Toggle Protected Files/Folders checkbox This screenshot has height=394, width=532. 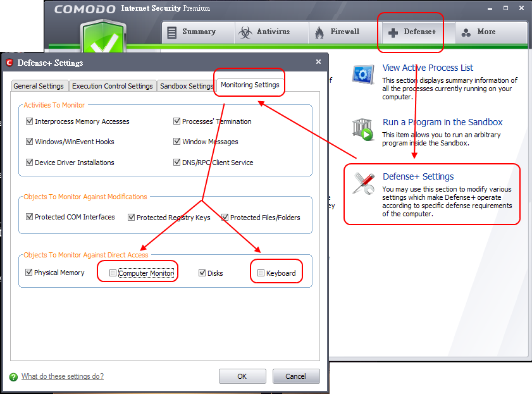point(225,218)
